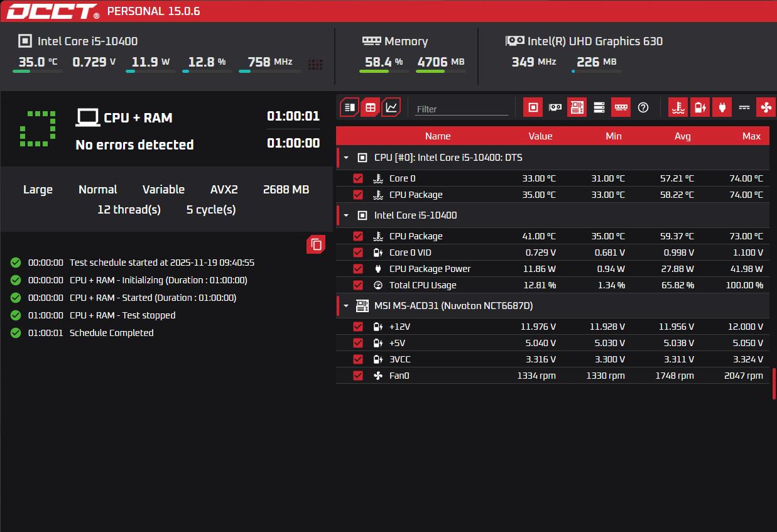Image resolution: width=777 pixels, height=532 pixels.
Task: Toggle temperature sensors filter
Action: pos(677,107)
